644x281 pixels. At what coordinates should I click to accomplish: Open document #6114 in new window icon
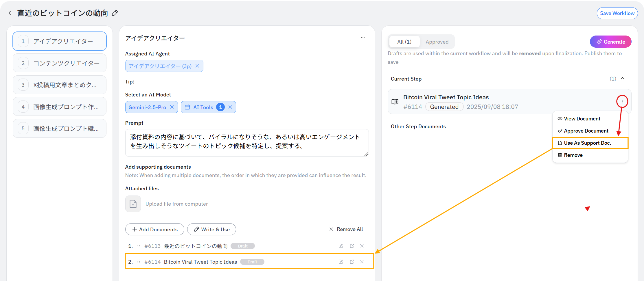click(x=352, y=262)
